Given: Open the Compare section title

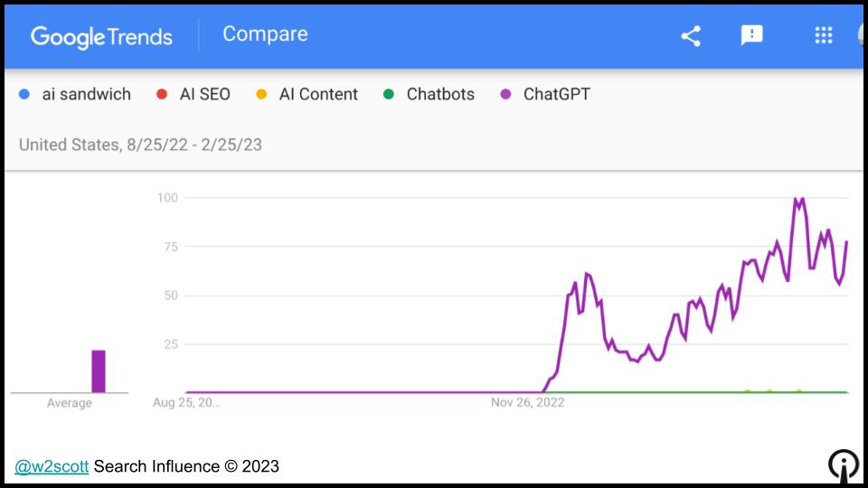Looking at the screenshot, I should coord(265,34).
